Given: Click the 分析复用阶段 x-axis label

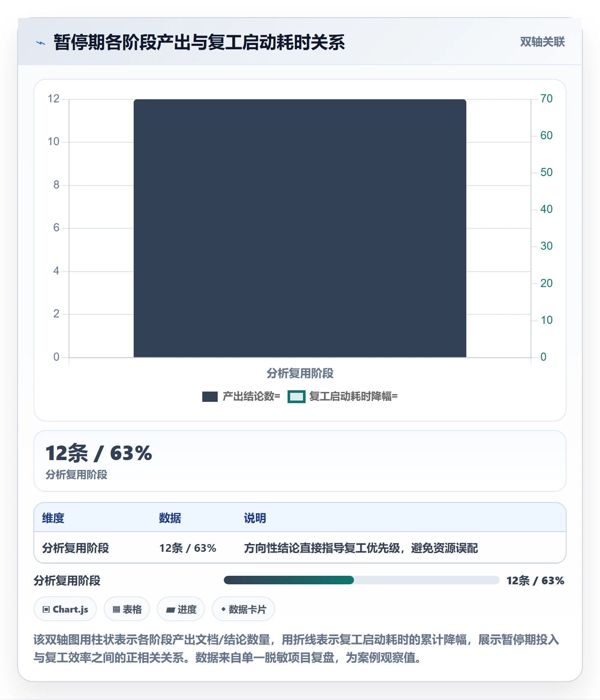Looking at the screenshot, I should (x=300, y=374).
